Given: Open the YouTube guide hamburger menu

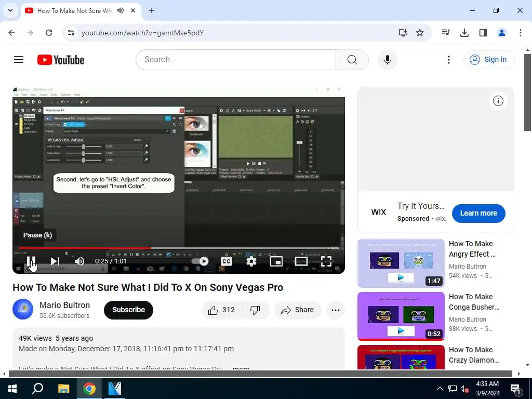Looking at the screenshot, I should [19, 60].
